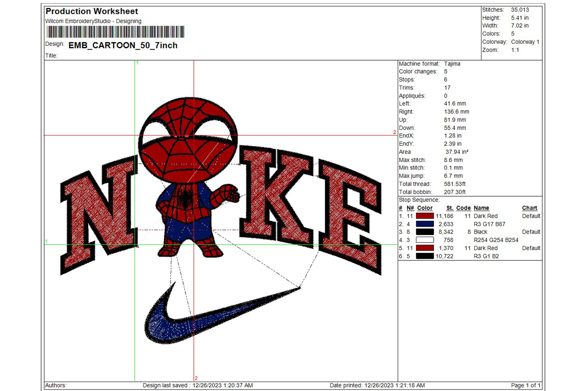Click the Down value 55.4 mm
This screenshot has width=588, height=391.
455,128
